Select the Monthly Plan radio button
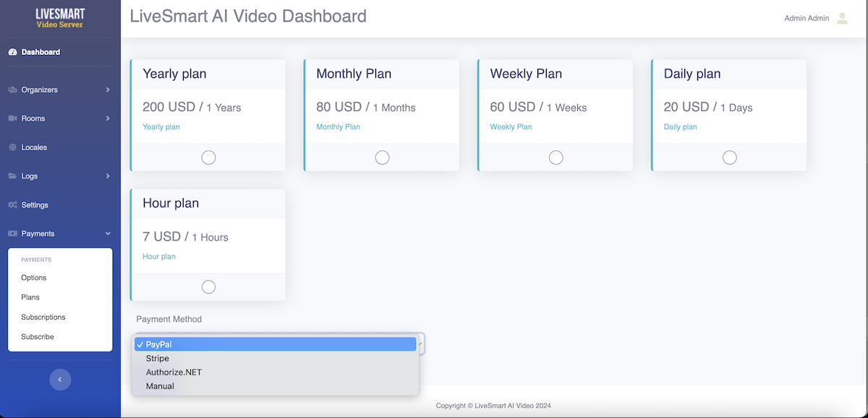The height and width of the screenshot is (418, 868). click(382, 158)
